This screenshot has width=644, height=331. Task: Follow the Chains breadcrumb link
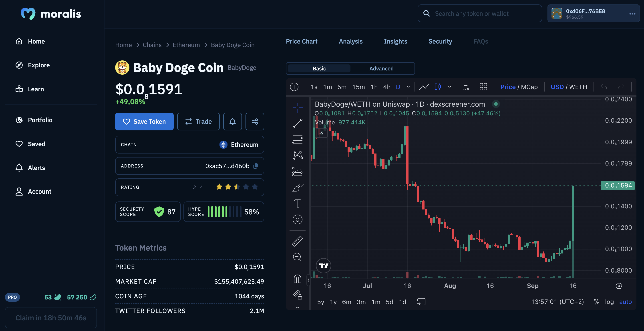152,45
